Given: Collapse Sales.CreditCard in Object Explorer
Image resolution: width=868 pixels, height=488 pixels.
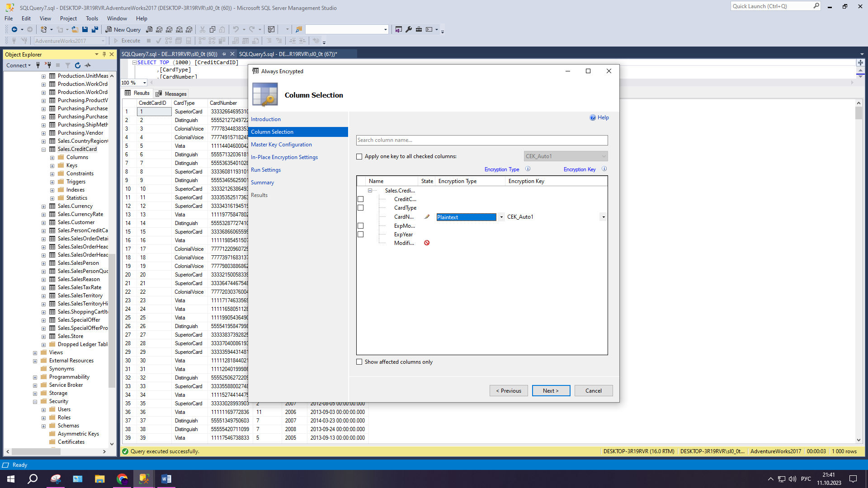Looking at the screenshot, I should point(44,150).
